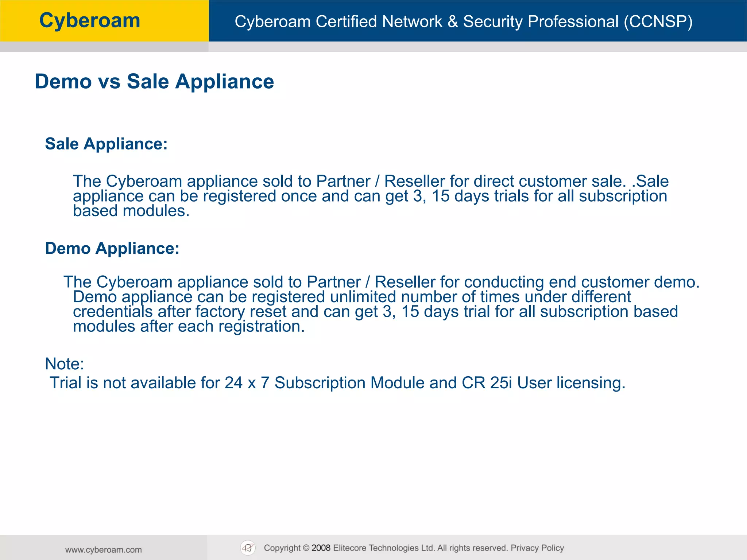Select the 'Demo Appliance:' heading

[112, 248]
